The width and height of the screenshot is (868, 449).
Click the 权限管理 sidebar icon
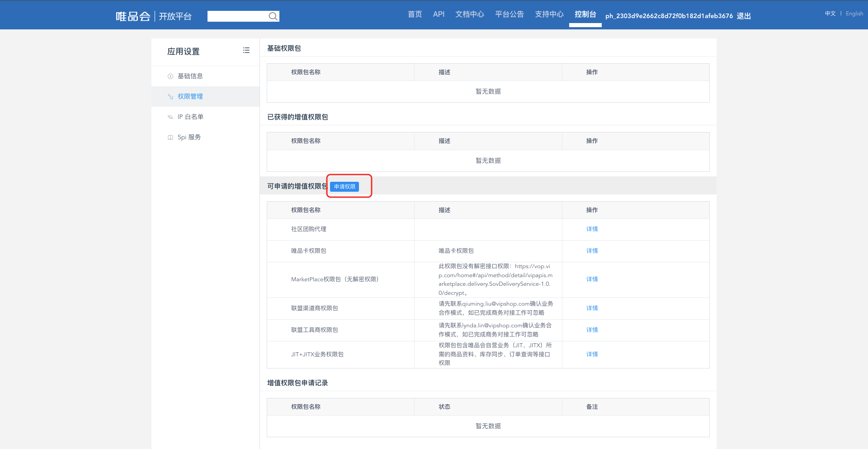point(170,97)
